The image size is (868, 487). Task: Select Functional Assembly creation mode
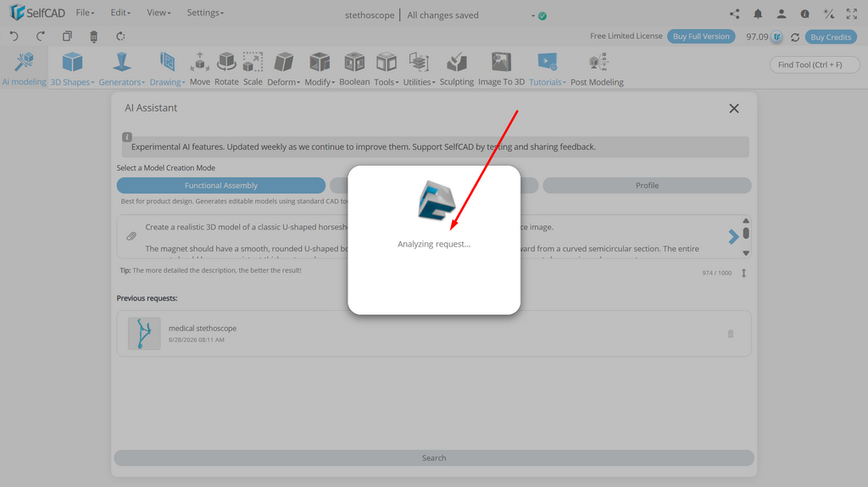(x=221, y=185)
